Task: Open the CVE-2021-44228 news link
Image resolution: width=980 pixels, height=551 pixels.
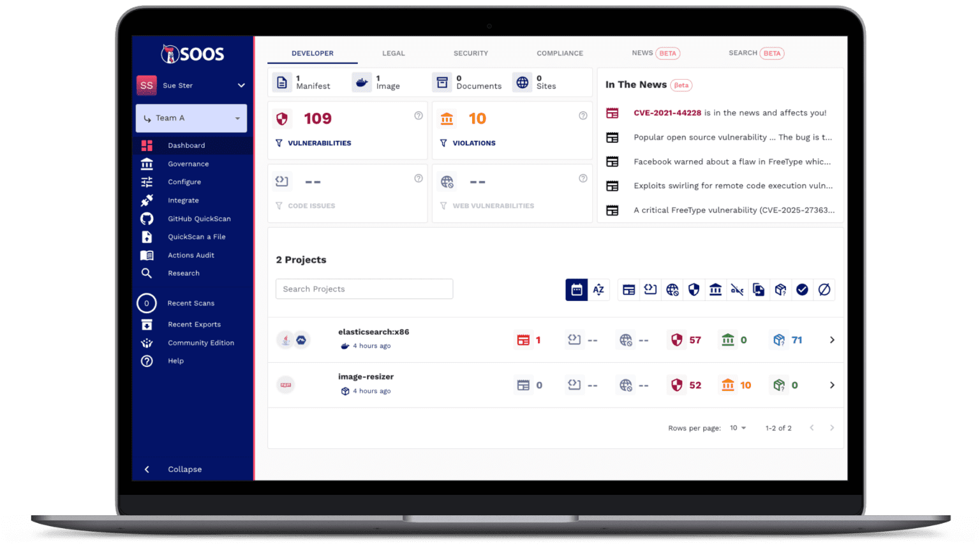Action: tap(667, 113)
